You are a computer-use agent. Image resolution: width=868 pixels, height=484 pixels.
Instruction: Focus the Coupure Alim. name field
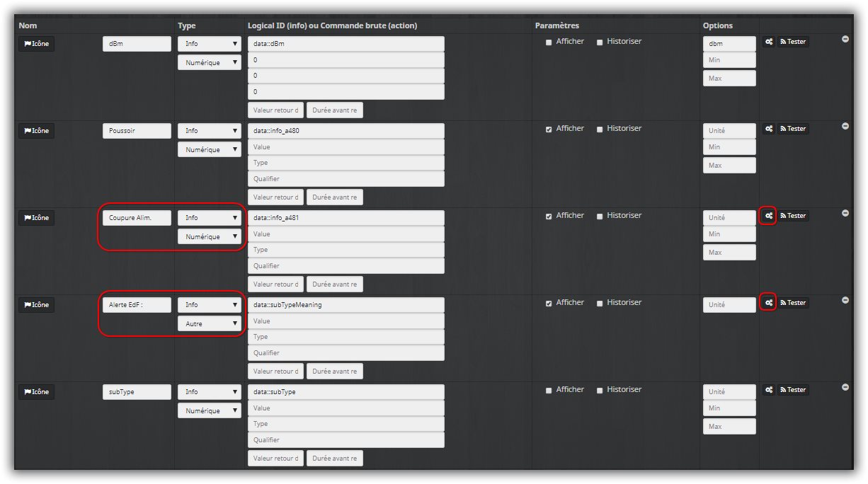(x=137, y=218)
